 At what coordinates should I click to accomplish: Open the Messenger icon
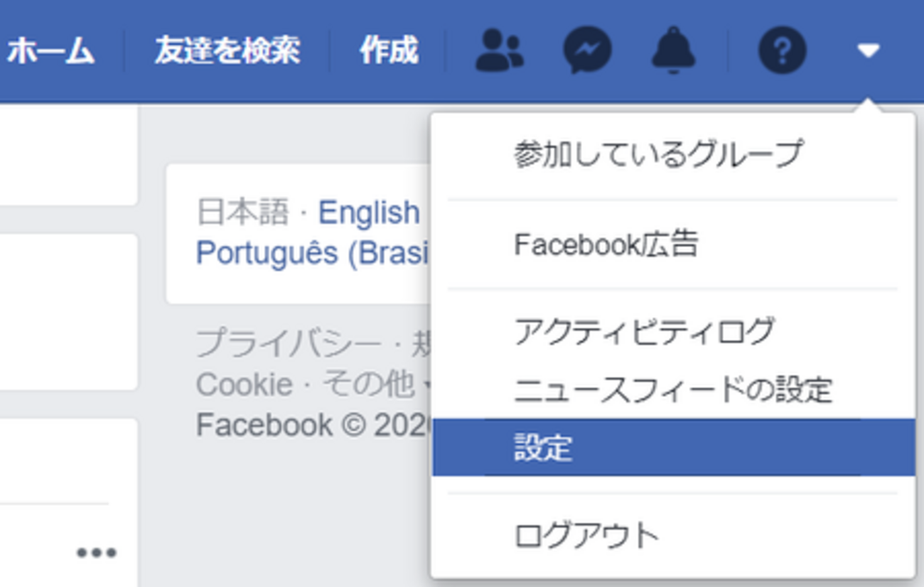(587, 50)
